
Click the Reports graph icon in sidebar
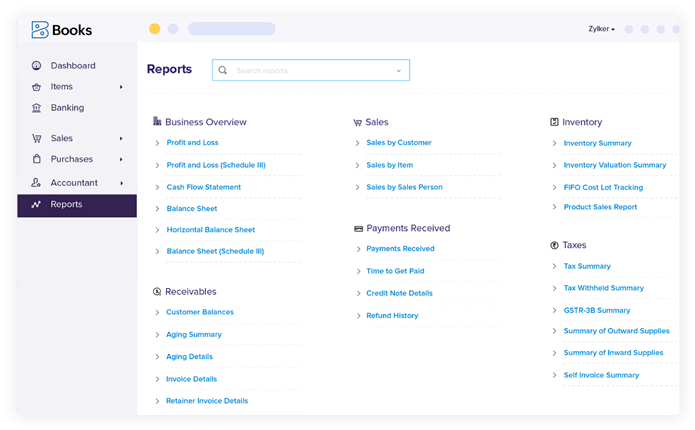click(36, 204)
